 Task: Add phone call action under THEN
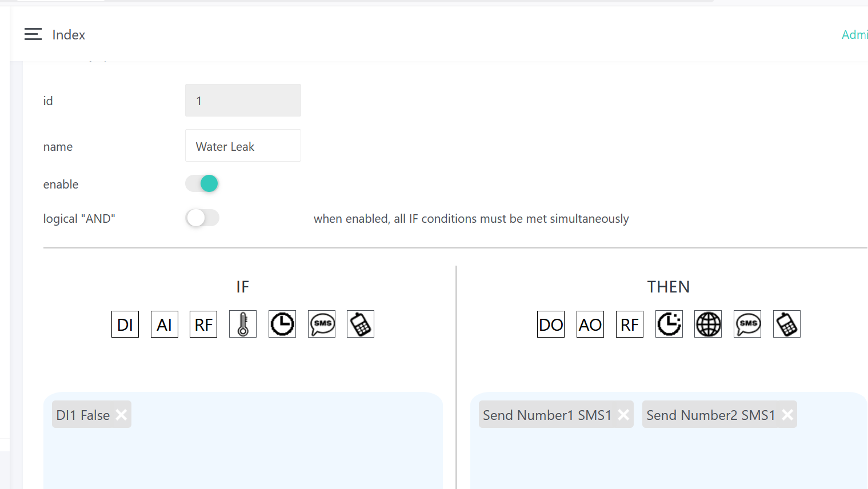(x=787, y=324)
